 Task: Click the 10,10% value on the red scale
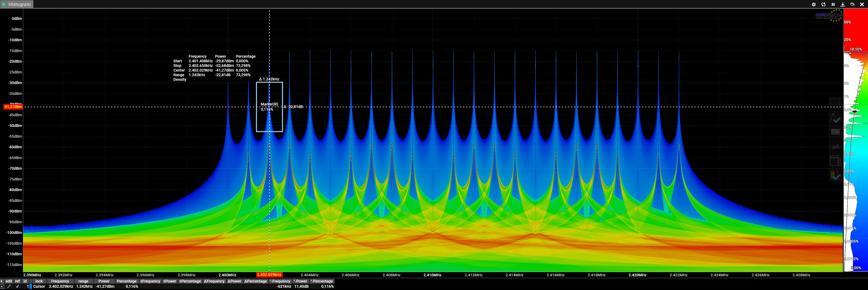point(856,49)
